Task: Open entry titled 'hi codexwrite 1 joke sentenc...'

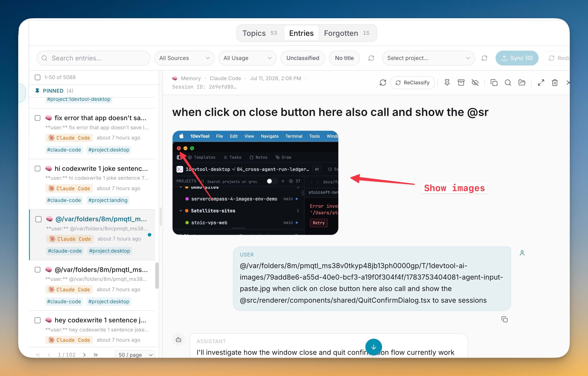Action: click(101, 169)
